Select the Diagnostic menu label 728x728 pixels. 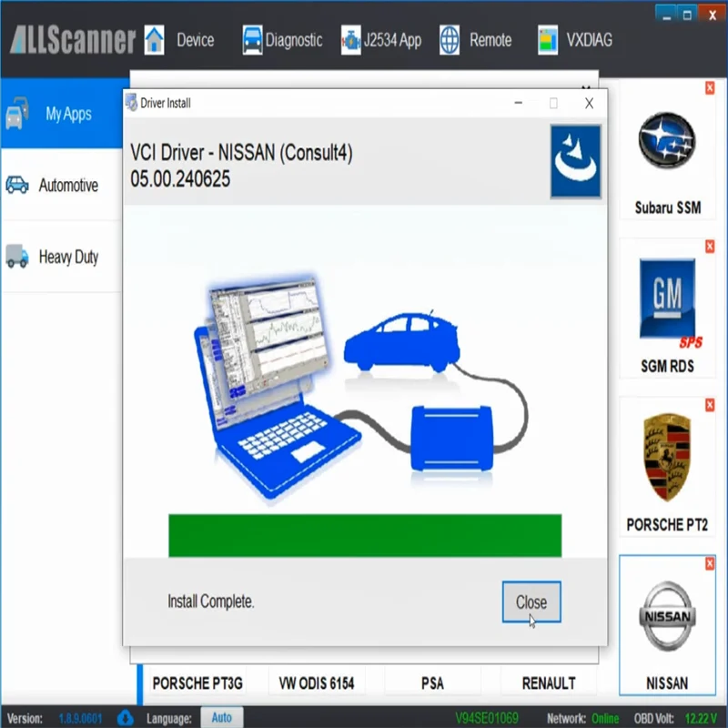[294, 40]
